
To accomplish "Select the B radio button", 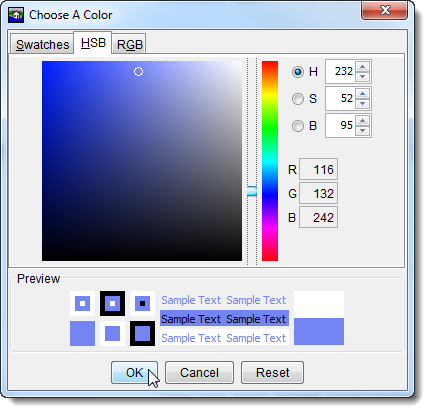I will pyautogui.click(x=298, y=126).
